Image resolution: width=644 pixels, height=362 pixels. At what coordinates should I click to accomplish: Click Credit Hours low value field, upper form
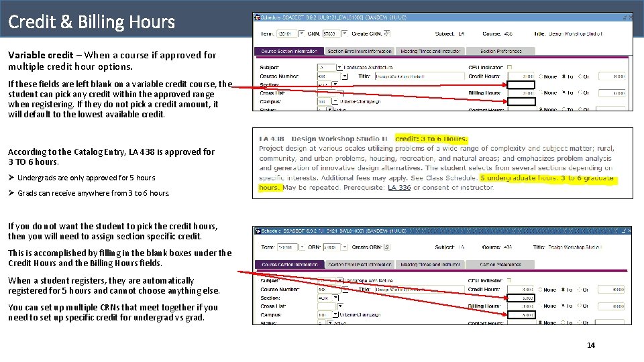click(521, 76)
